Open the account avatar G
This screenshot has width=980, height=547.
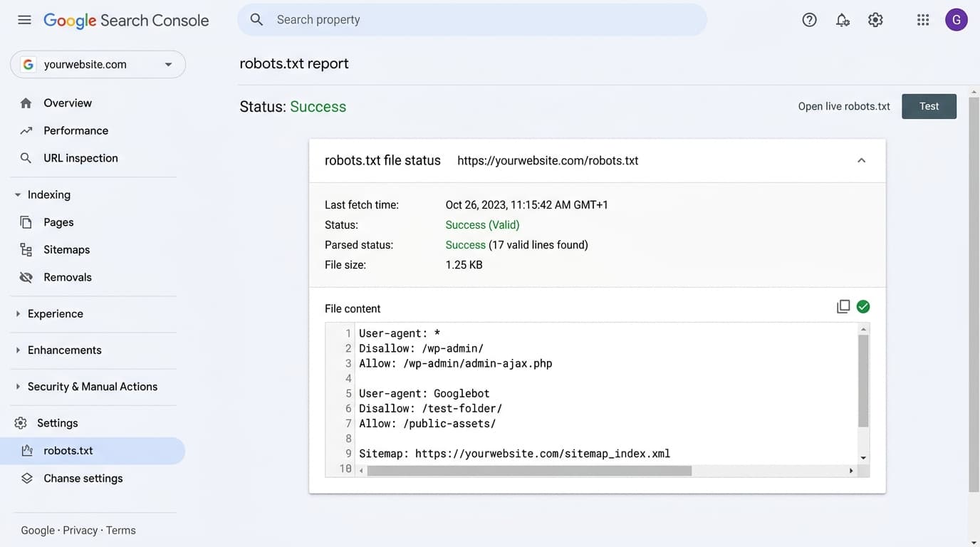(x=956, y=20)
